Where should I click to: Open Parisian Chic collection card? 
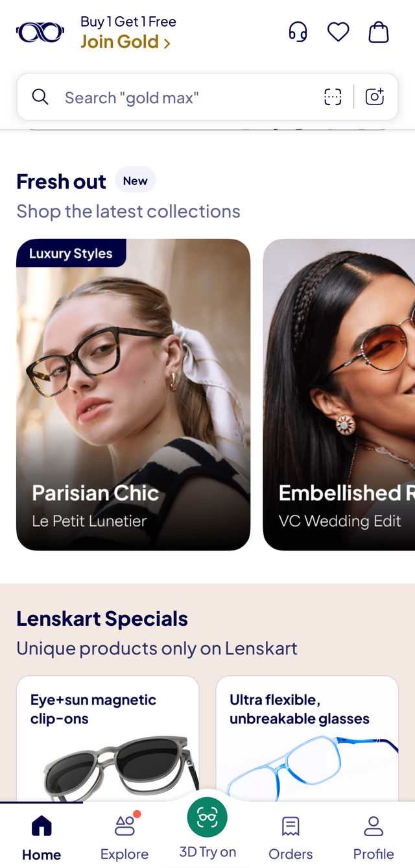click(x=133, y=395)
